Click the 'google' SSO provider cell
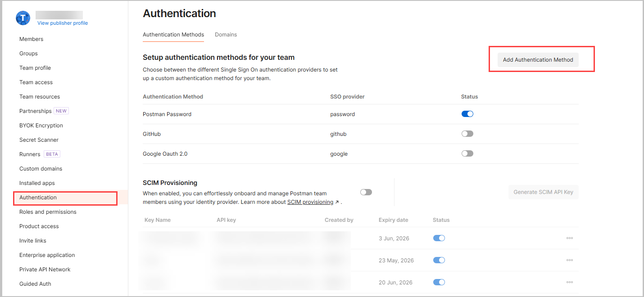Image resolution: width=644 pixels, height=297 pixels. pos(339,154)
